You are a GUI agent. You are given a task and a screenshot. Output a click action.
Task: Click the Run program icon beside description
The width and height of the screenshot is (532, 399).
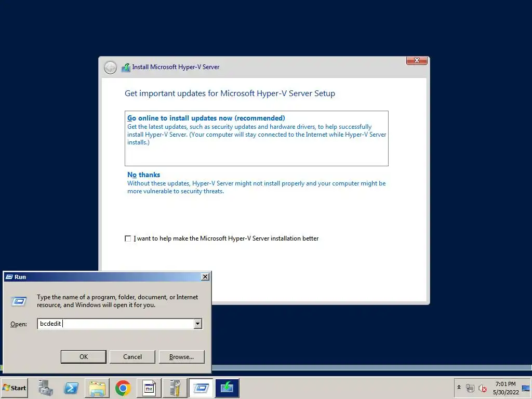tap(19, 301)
